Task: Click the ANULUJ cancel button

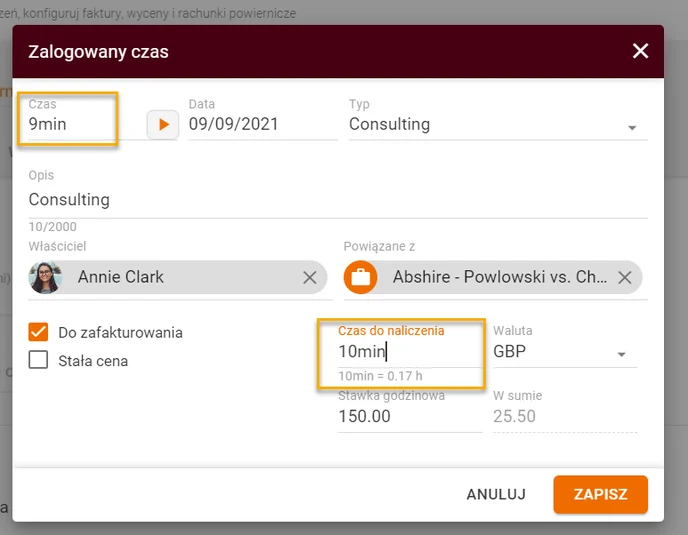Action: 496,494
